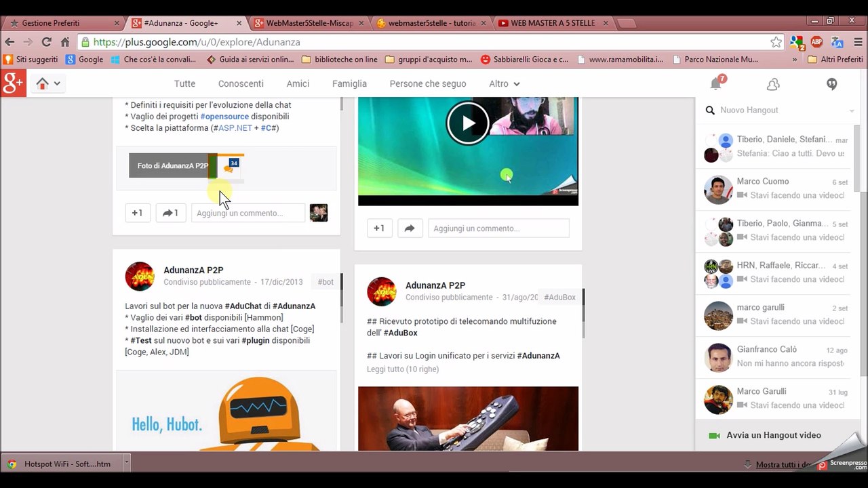This screenshot has width=868, height=488.
Task: Bookmark this page with the star icon
Action: pos(776,42)
